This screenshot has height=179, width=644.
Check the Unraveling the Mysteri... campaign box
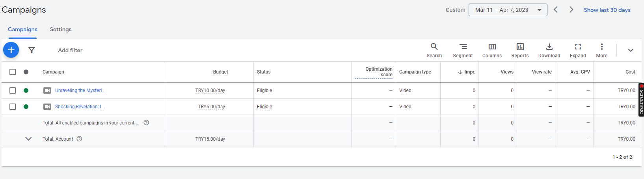click(x=13, y=90)
